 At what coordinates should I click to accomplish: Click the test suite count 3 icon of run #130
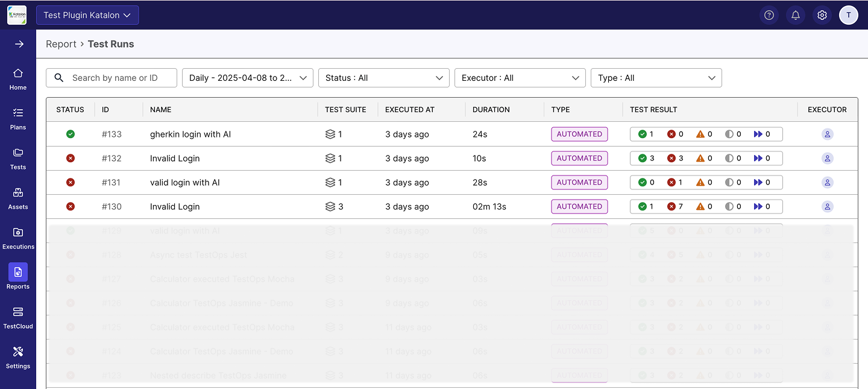click(330, 206)
